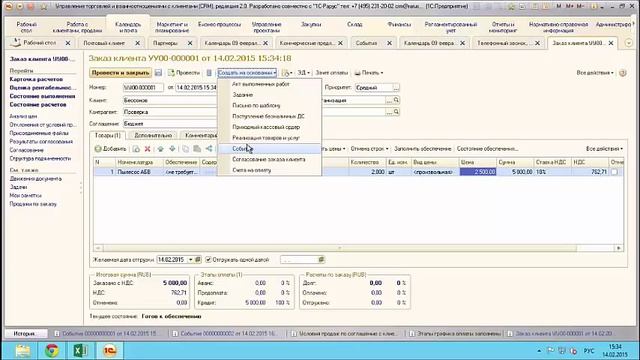Click the 1C application taskbar icon
Image resolution: width=640 pixels, height=360 pixels.
tap(109, 351)
